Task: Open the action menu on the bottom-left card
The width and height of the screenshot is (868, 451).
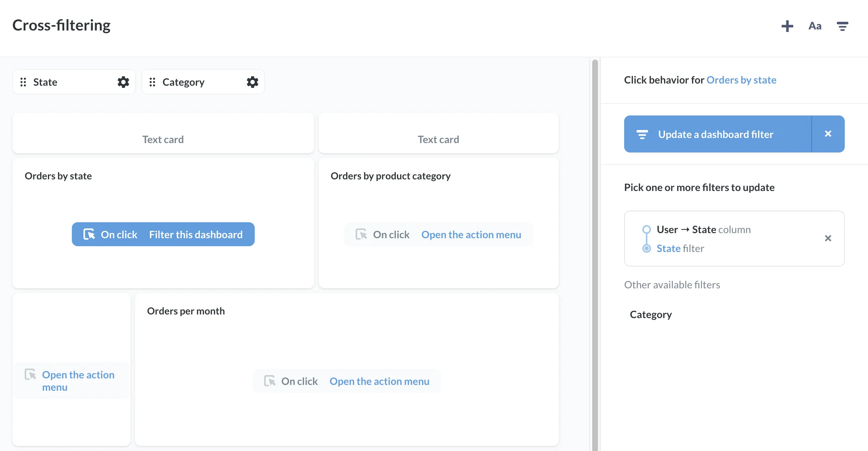Action: point(78,381)
